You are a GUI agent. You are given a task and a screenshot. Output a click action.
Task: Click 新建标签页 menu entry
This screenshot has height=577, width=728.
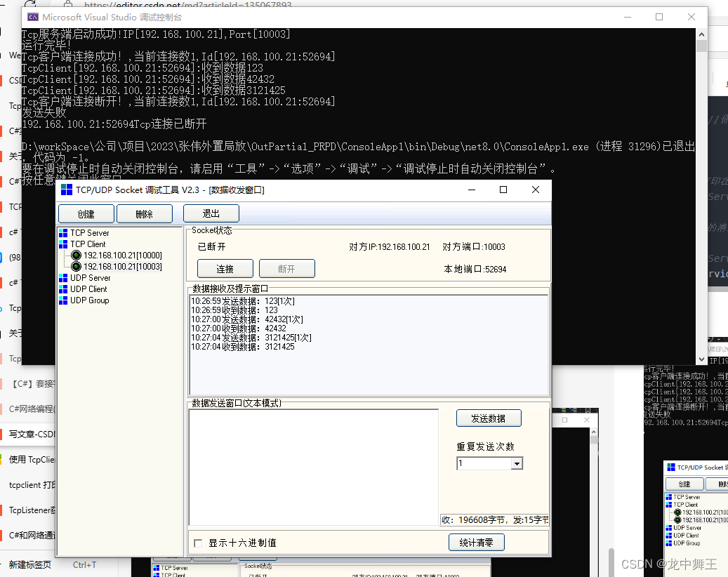pyautogui.click(x=29, y=565)
